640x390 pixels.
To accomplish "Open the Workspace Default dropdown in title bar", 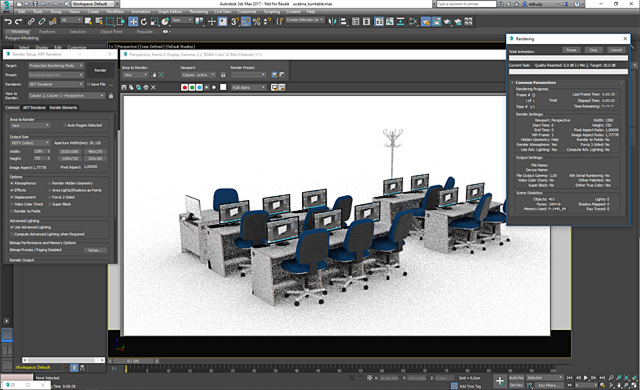I will tap(93, 4).
